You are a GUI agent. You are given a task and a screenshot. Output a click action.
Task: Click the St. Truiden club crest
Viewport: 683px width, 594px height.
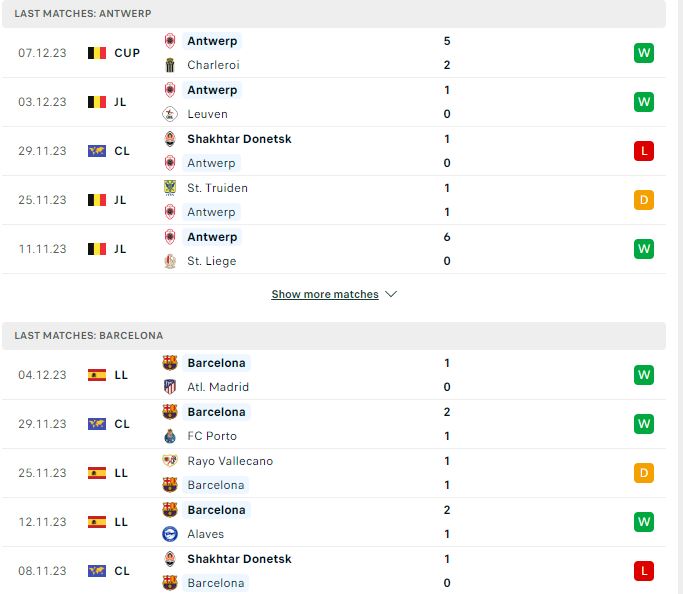[170, 188]
